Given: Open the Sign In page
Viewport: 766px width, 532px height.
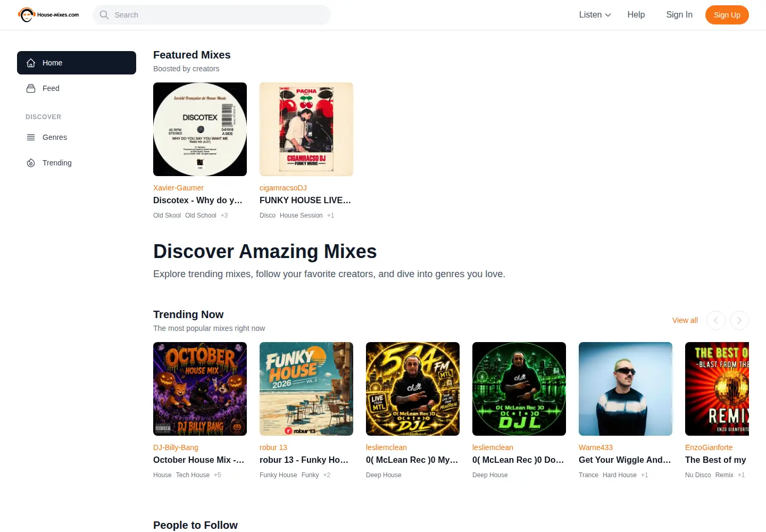Looking at the screenshot, I should pyautogui.click(x=679, y=15).
